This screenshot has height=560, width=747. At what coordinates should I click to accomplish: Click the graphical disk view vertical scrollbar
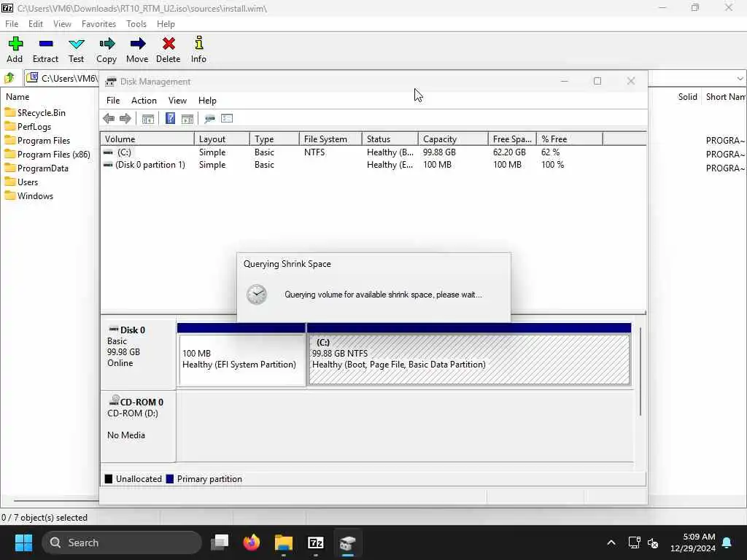(x=640, y=371)
